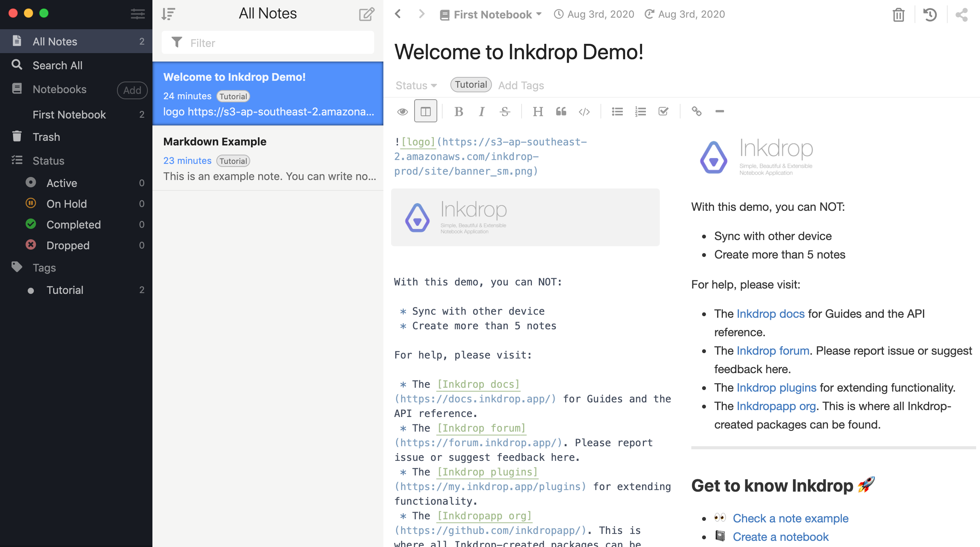This screenshot has width=980, height=547.
Task: Apply italic formatting from the toolbar
Action: click(x=482, y=112)
